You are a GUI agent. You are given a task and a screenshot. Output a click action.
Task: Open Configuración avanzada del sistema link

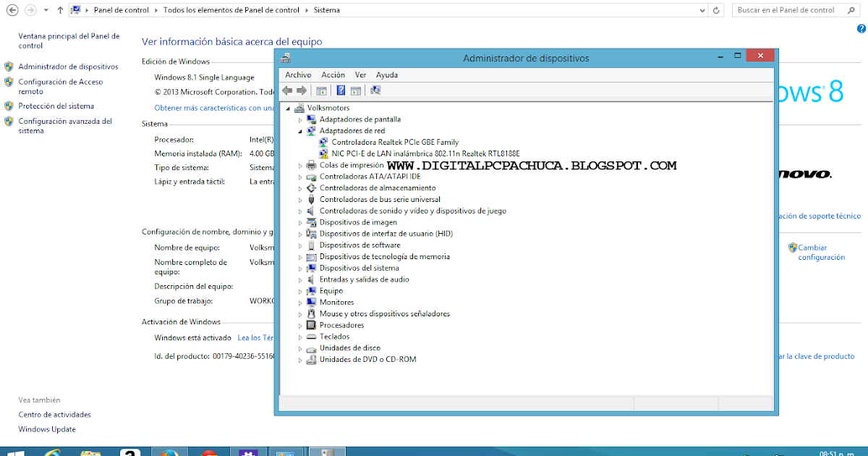click(65, 126)
